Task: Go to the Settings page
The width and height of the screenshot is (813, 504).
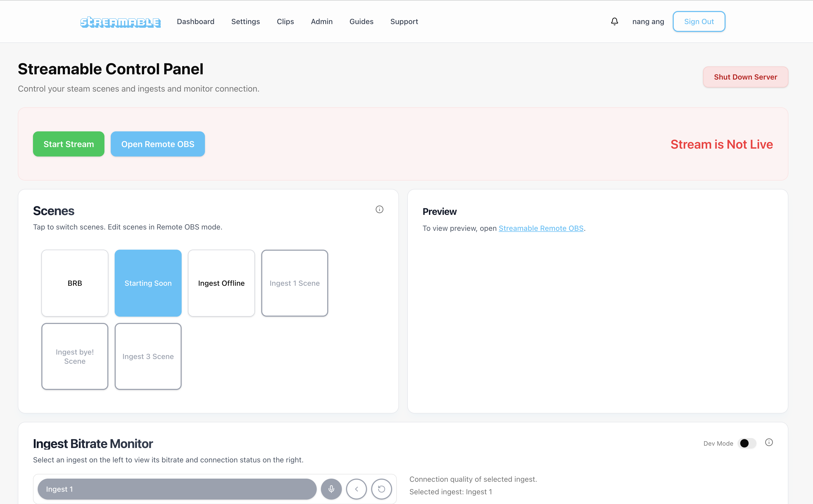Action: coord(245,22)
